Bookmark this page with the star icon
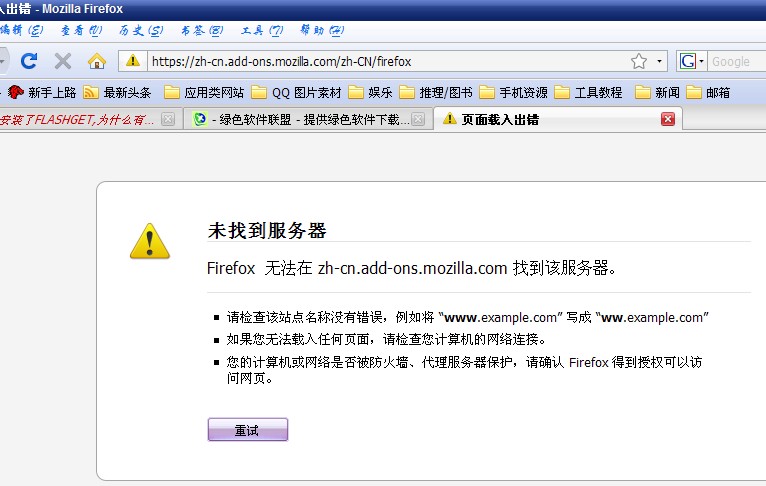 pos(638,62)
